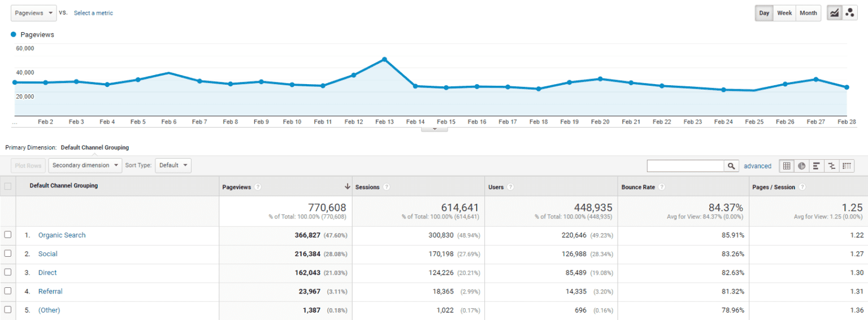The width and height of the screenshot is (868, 320).
Task: Select the pivot table view icon
Action: click(847, 166)
